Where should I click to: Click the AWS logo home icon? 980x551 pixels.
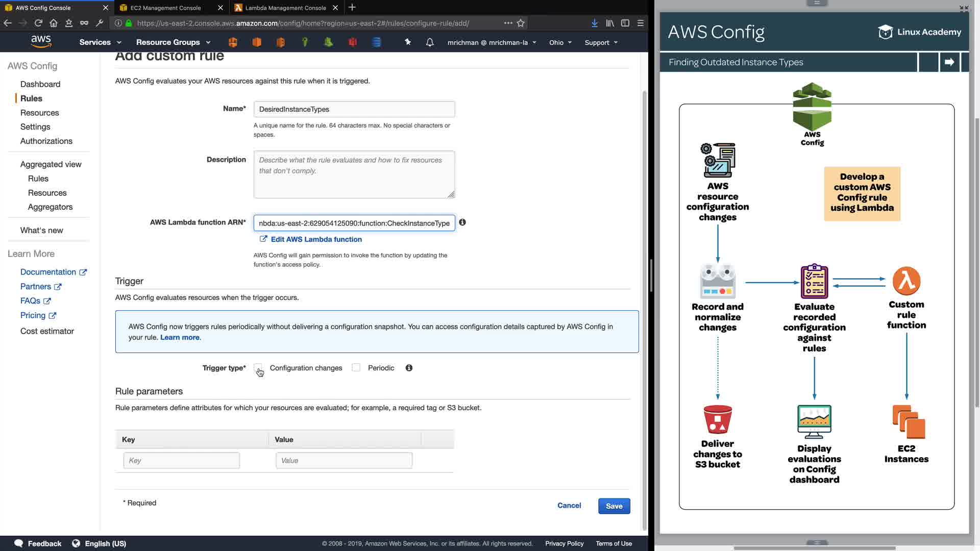coord(41,42)
